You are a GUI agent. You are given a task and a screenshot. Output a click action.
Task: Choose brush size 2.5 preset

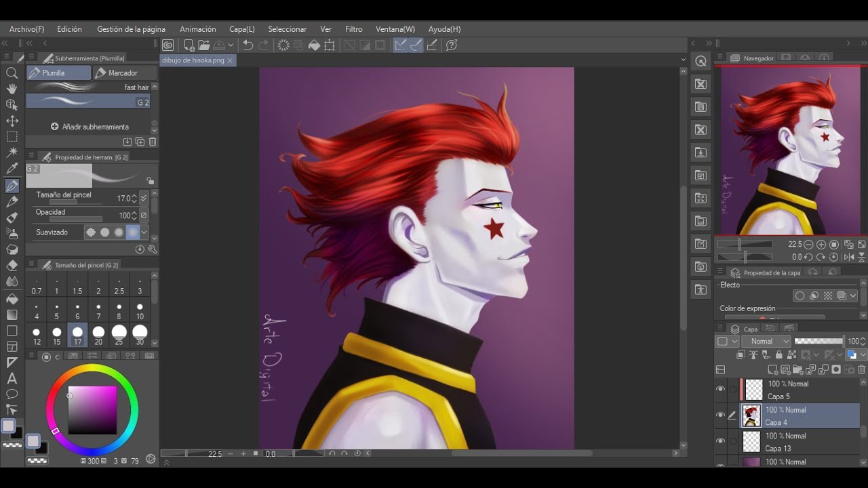pyautogui.click(x=119, y=285)
